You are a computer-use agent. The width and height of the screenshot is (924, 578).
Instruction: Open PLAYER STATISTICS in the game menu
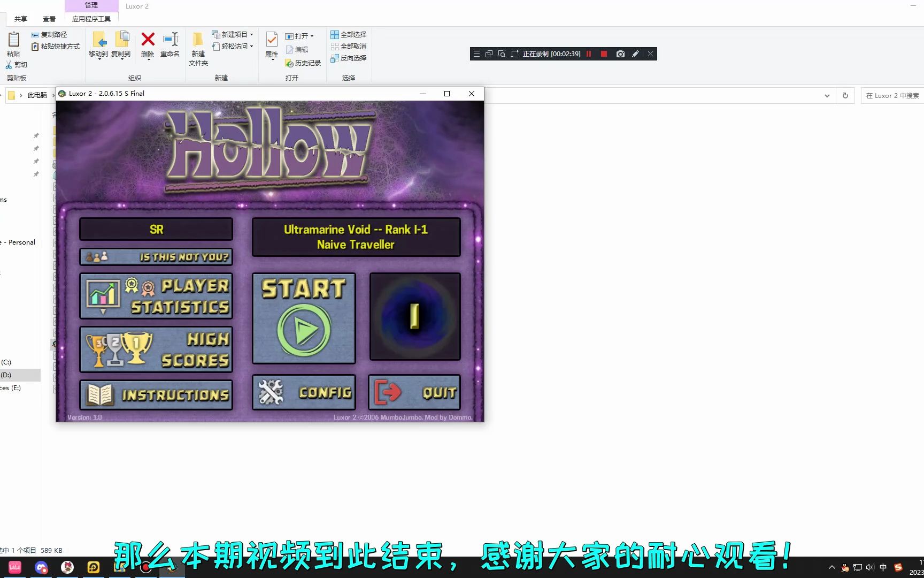point(156,296)
